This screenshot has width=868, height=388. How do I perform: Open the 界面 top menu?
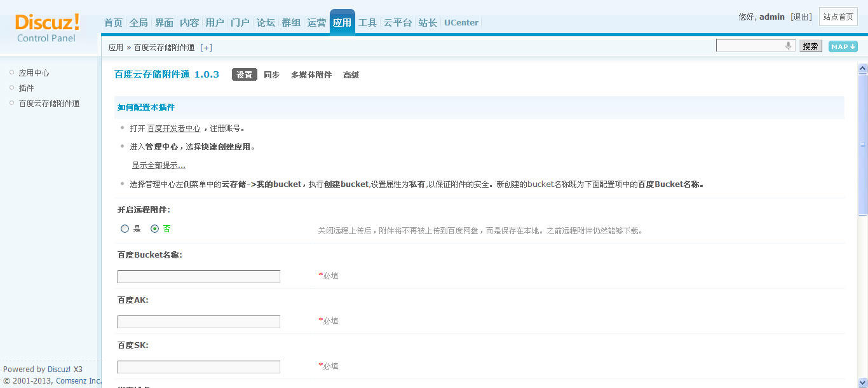click(164, 23)
